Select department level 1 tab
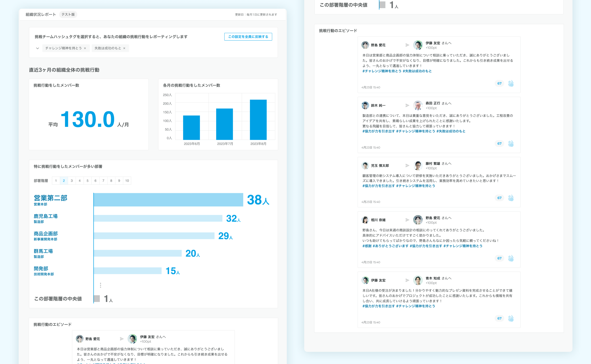Image resolution: width=591 pixels, height=364 pixels. click(x=56, y=181)
